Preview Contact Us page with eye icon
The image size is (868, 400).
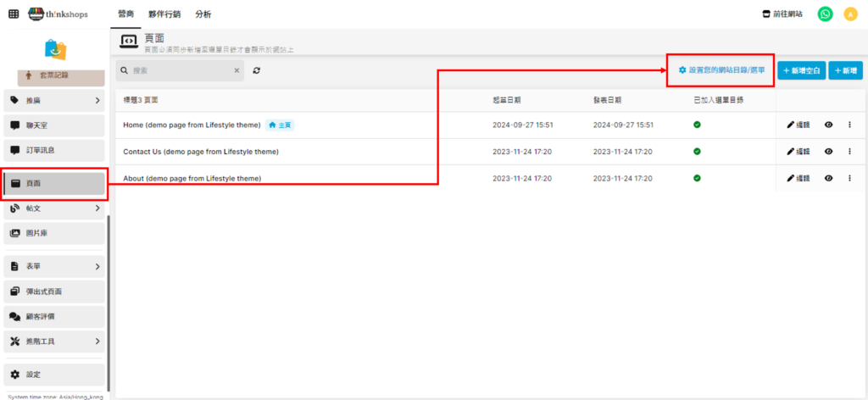point(828,152)
